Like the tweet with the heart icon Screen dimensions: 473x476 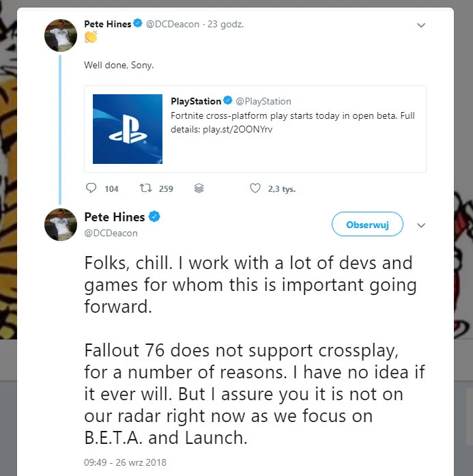pos(255,188)
